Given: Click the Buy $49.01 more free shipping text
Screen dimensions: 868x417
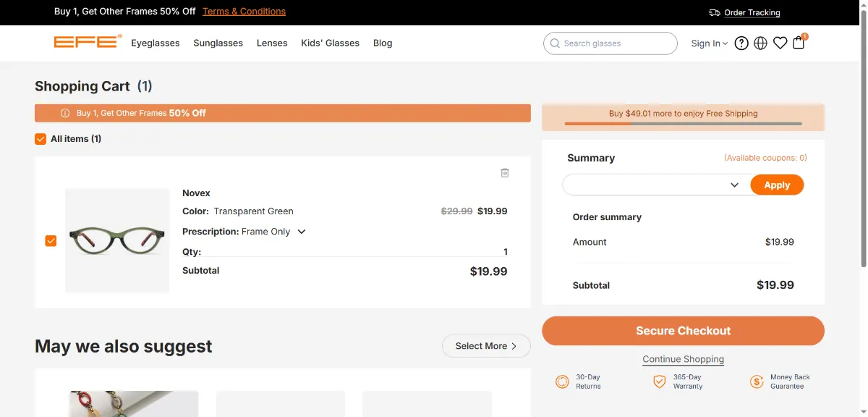Looking at the screenshot, I should [683, 114].
